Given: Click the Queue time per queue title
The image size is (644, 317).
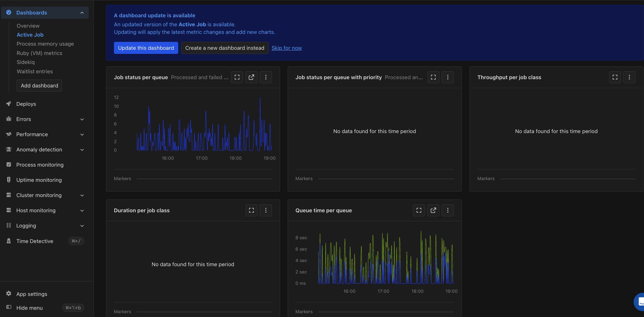Looking at the screenshot, I should point(324,211).
